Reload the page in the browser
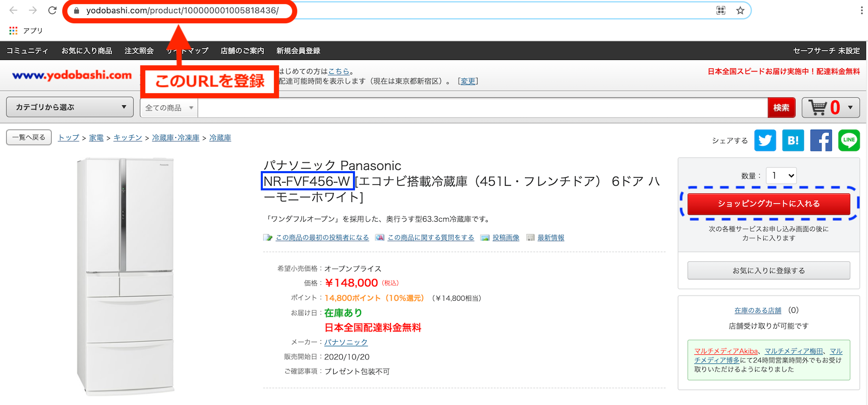 pos(52,11)
